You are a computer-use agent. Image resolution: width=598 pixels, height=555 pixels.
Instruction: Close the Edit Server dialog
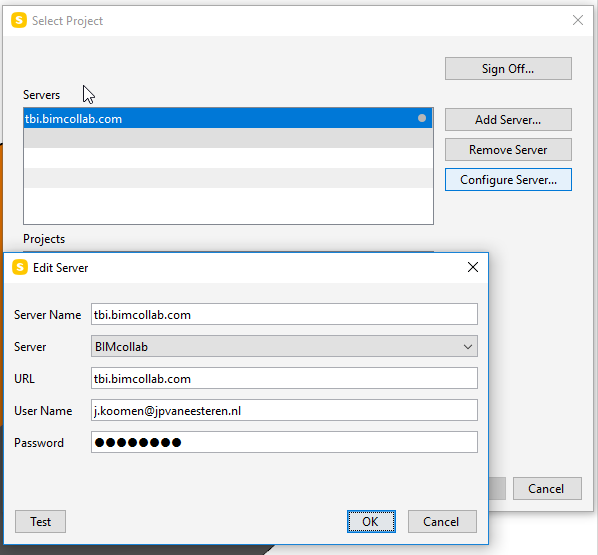[473, 267]
